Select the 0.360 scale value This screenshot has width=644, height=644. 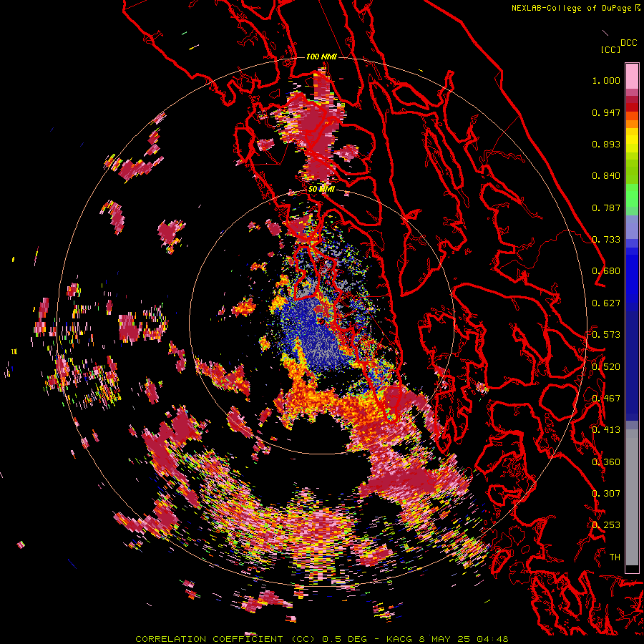[x=606, y=462]
